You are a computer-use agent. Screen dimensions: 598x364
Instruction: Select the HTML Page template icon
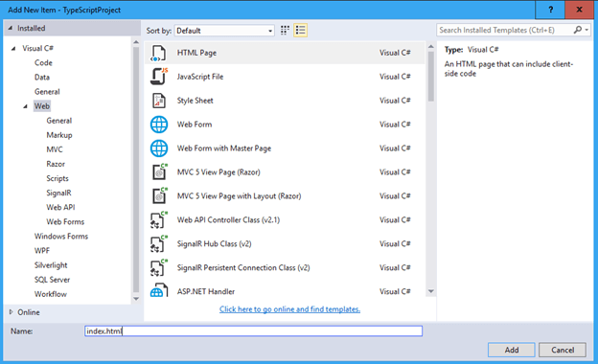[x=158, y=53]
